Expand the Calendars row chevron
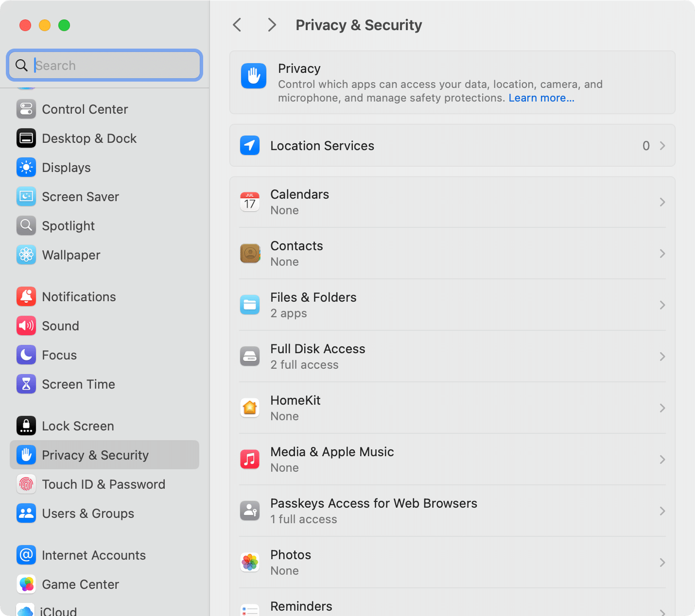The image size is (695, 616). [662, 202]
